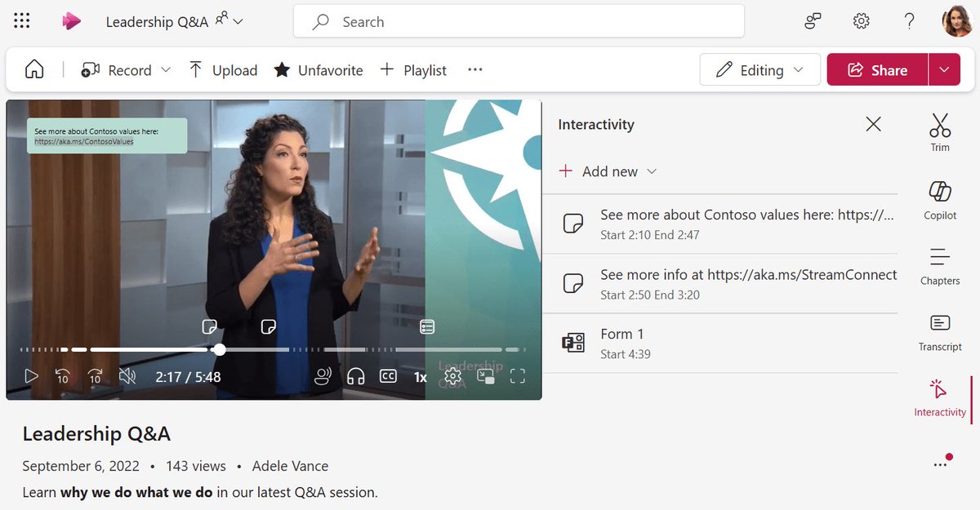Click the video description text
Screen dimensions: 980x510
(x=200, y=492)
